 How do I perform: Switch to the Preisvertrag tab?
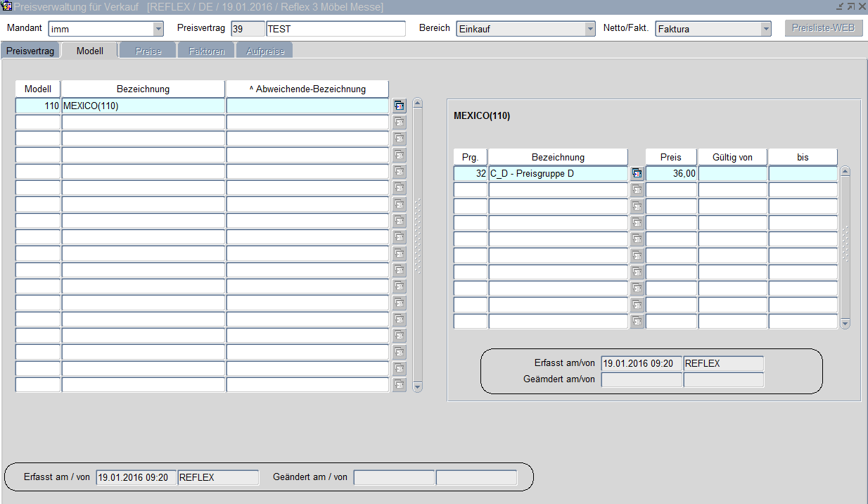(x=30, y=51)
